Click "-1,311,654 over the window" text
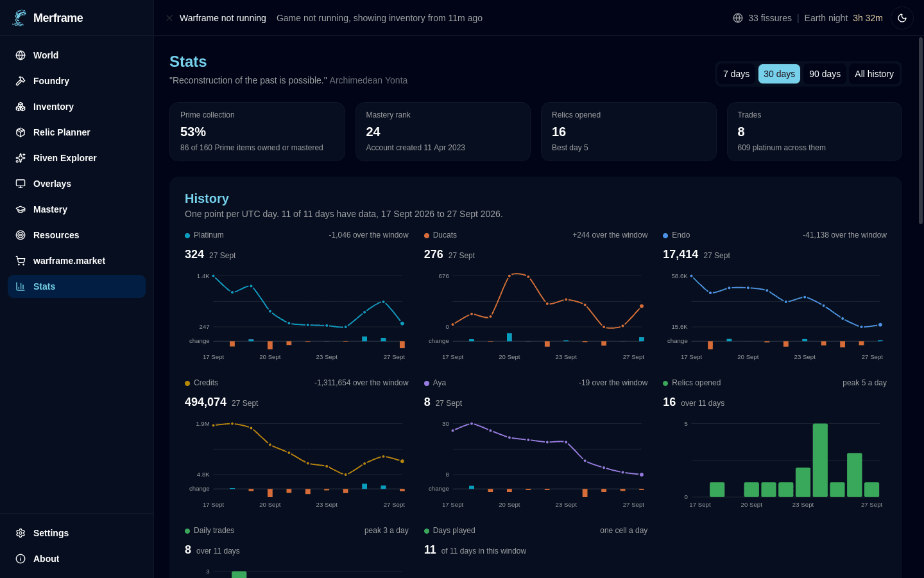The width and height of the screenshot is (924, 578). [361, 383]
